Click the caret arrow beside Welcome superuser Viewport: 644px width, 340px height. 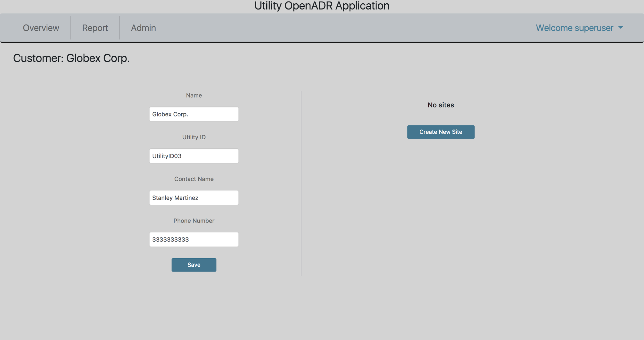click(x=621, y=27)
